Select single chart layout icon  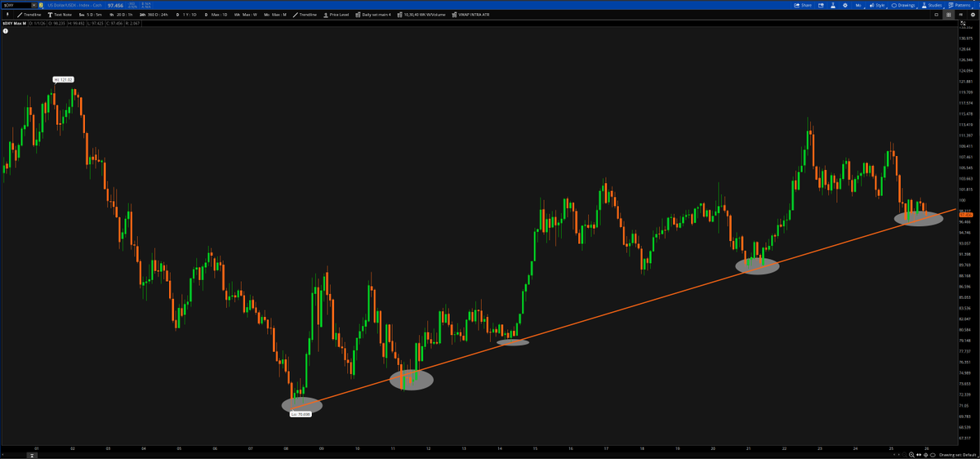click(936, 15)
